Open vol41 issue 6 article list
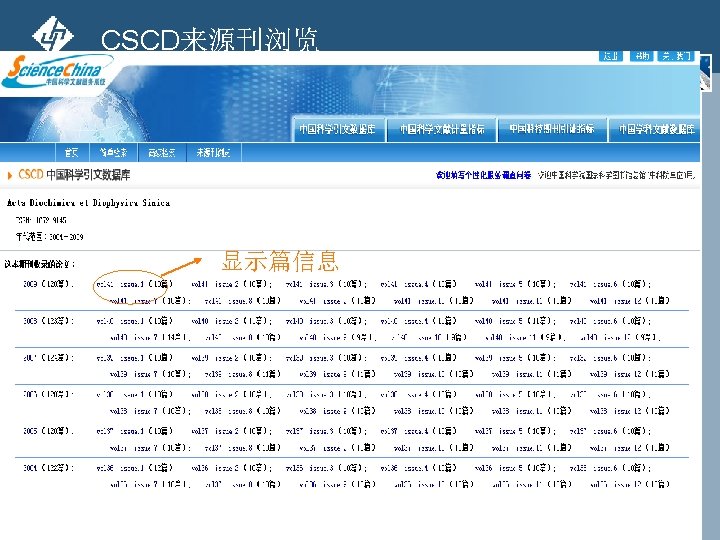The height and width of the screenshot is (540, 720). (x=610, y=284)
